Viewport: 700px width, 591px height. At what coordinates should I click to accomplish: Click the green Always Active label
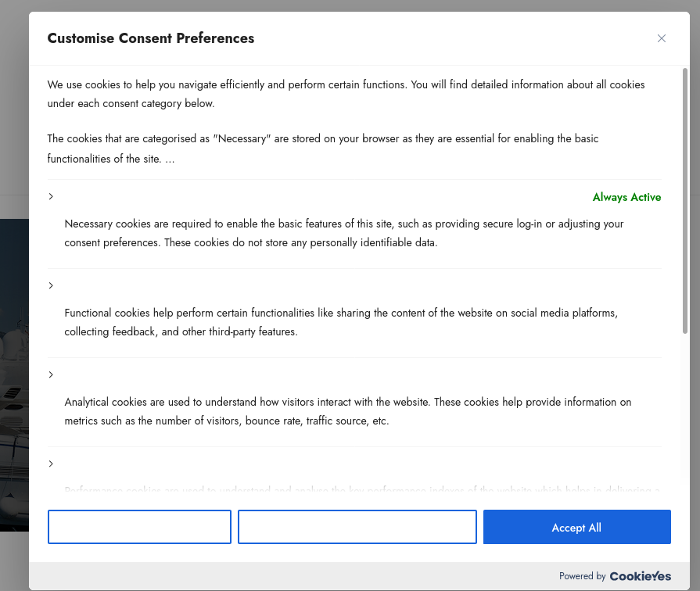(626, 197)
